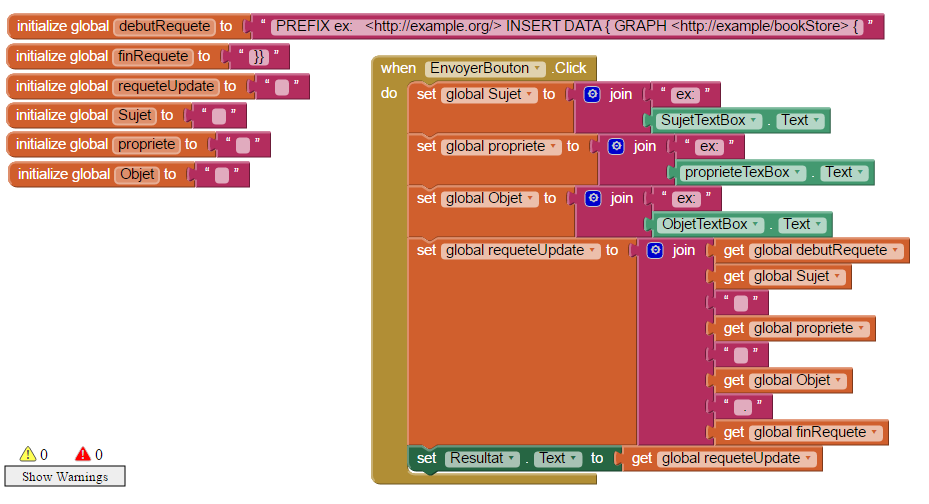This screenshot has height=504, width=929.
Task: Edit the Sujet variable name field in initialize block
Action: (x=135, y=115)
